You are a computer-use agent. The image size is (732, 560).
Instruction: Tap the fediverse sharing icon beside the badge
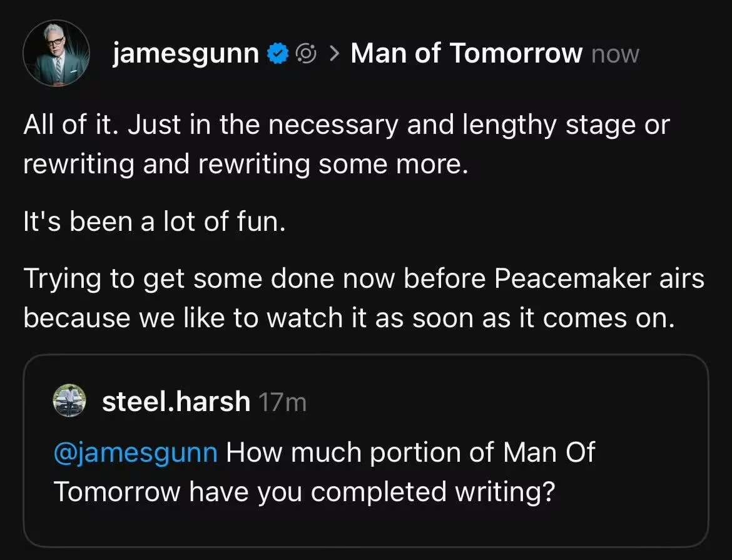307,54
